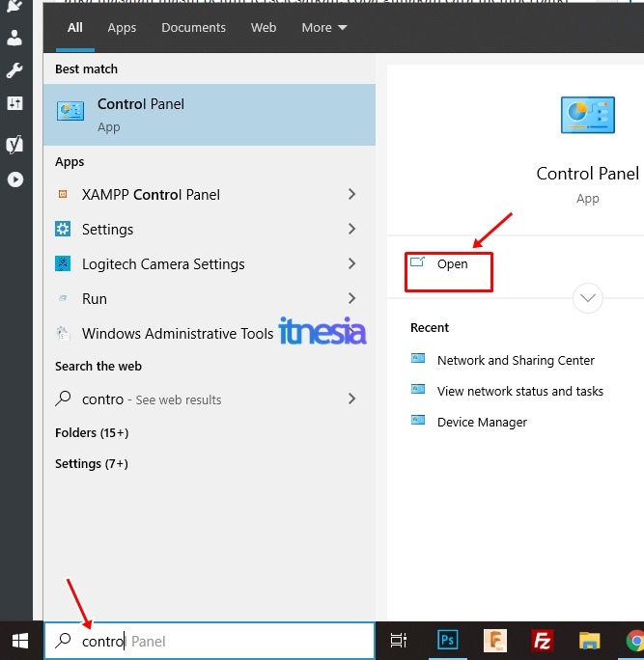Open the More filter dropdown
Viewport: 644px width, 660px height.
[x=324, y=28]
